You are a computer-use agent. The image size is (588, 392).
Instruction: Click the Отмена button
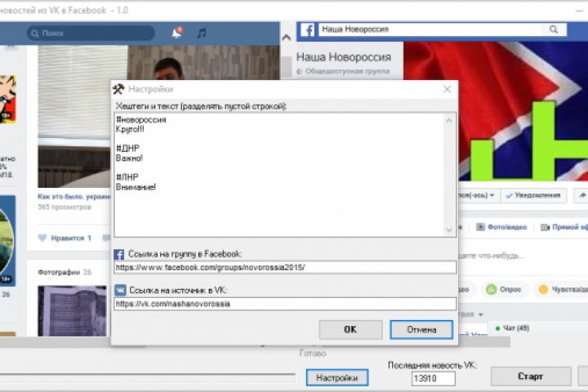(x=421, y=330)
